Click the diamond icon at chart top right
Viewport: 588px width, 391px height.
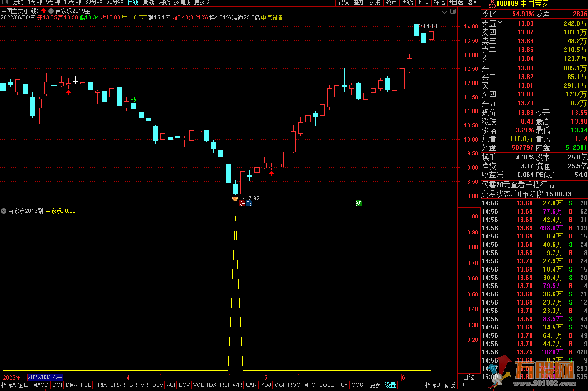444,11
